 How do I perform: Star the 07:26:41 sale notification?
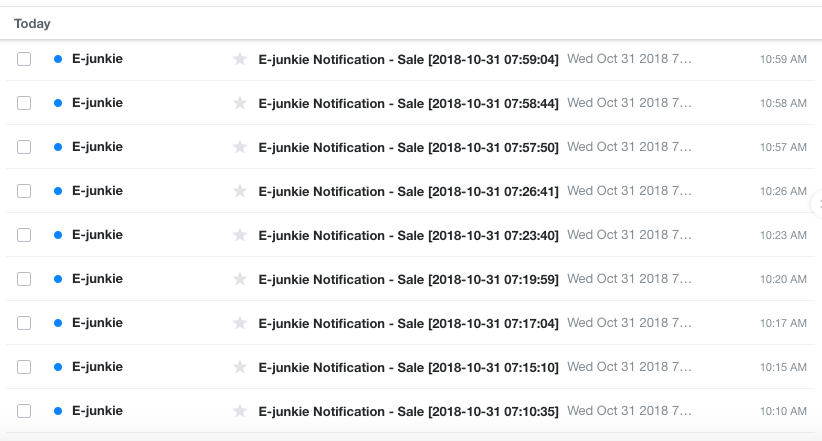(239, 191)
